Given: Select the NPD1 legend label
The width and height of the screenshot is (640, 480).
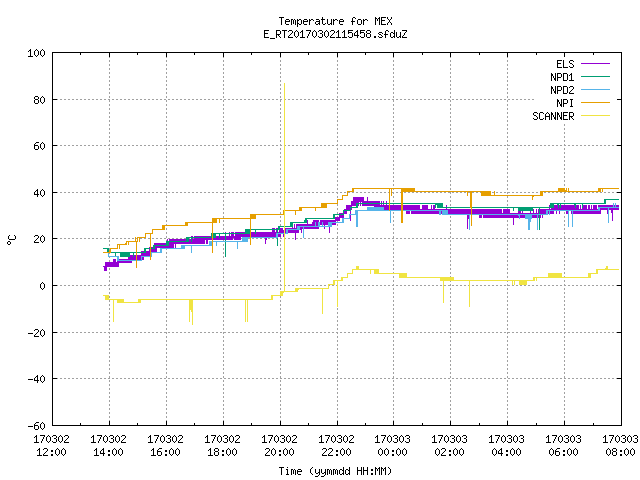Looking at the screenshot, I should click(562, 77).
